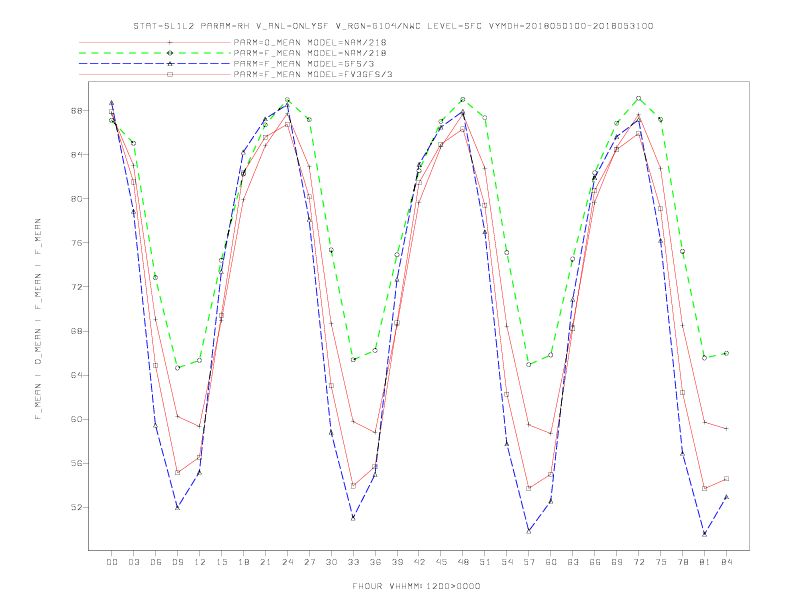Click the x-axis forecast hour label 84
The image size is (792, 612).
pos(726,562)
